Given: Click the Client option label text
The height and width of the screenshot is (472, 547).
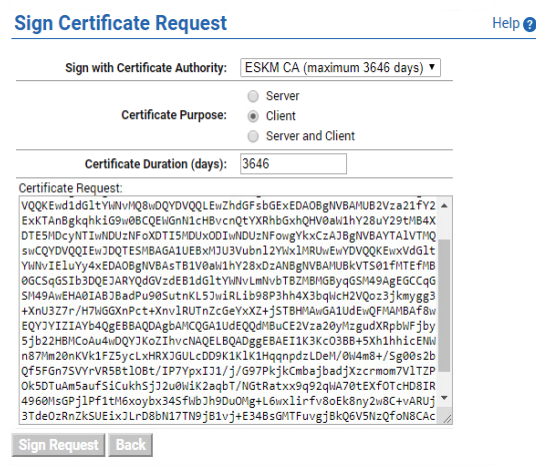Looking at the screenshot, I should click(x=280, y=116).
